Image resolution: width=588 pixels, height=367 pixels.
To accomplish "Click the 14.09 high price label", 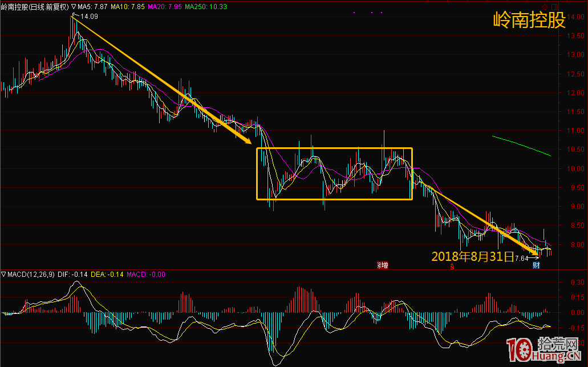I will click(89, 17).
